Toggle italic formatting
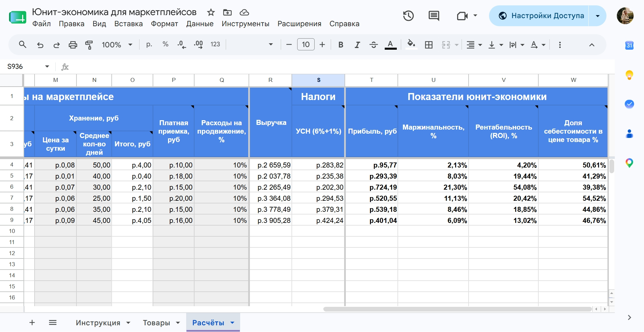The height and width of the screenshot is (332, 644). pos(357,45)
